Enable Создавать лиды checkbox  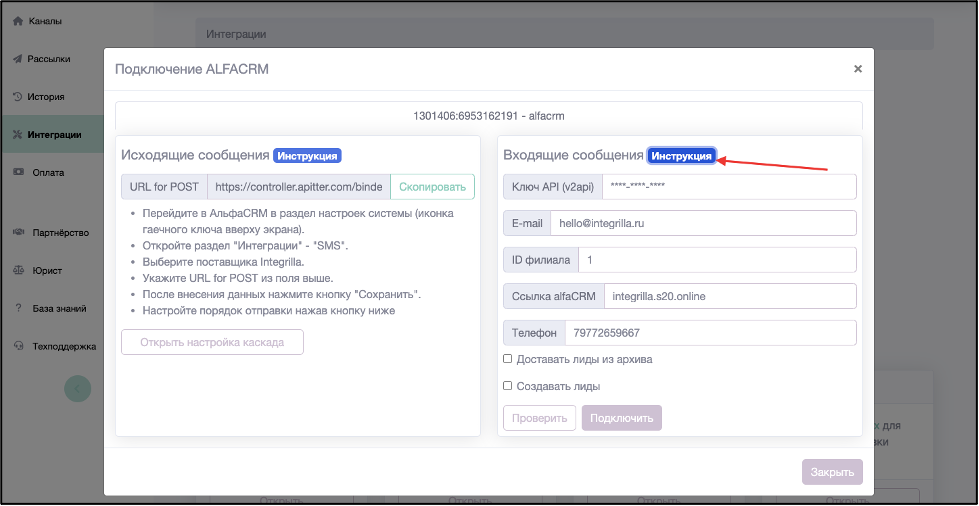508,385
